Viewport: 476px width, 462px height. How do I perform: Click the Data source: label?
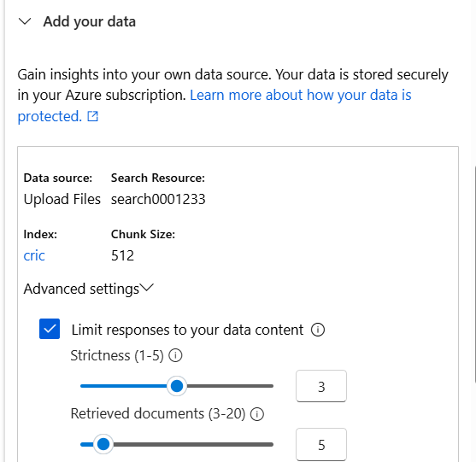pyautogui.click(x=57, y=178)
